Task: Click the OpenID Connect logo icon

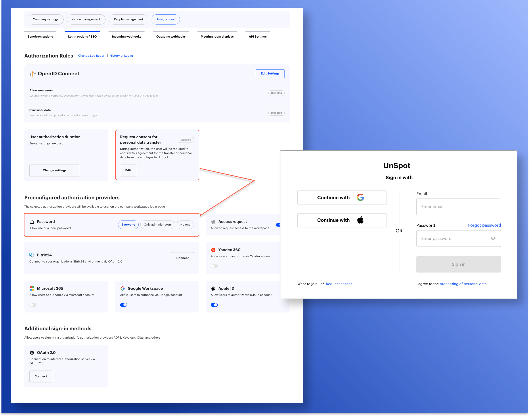Action: (32, 74)
